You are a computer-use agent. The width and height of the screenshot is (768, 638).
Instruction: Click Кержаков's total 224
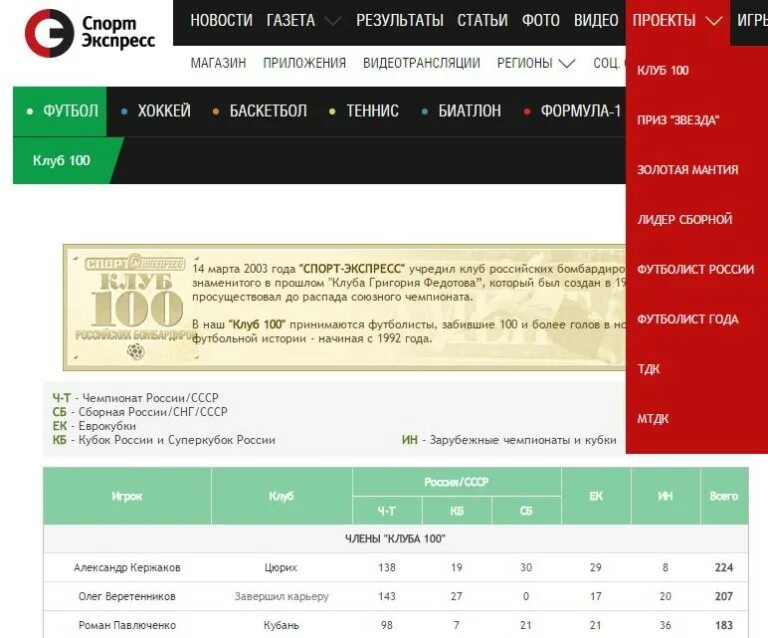click(724, 567)
